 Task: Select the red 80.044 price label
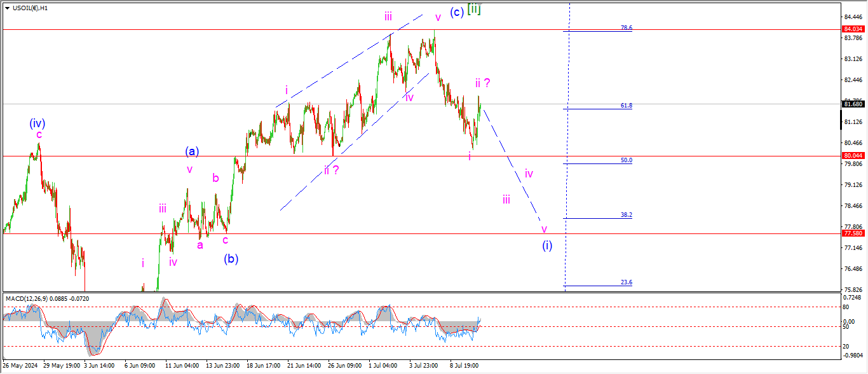[x=852, y=156]
